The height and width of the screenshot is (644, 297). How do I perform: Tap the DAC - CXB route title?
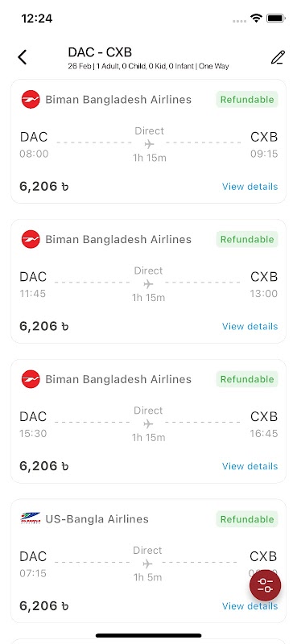[x=100, y=52]
